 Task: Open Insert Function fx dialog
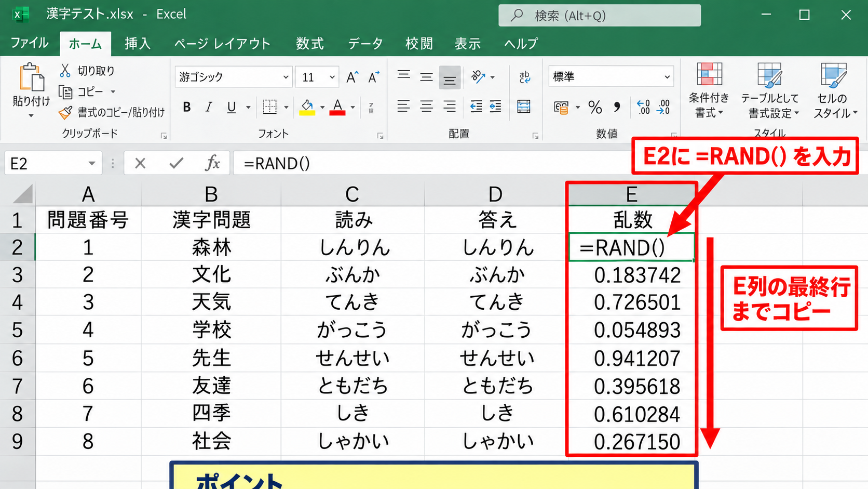(x=212, y=164)
